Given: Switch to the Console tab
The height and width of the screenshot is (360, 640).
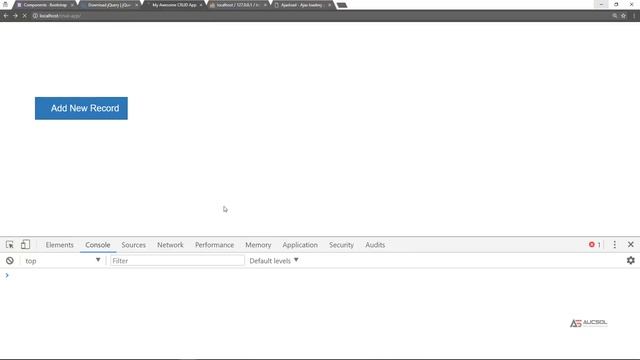Looking at the screenshot, I should coord(98,245).
